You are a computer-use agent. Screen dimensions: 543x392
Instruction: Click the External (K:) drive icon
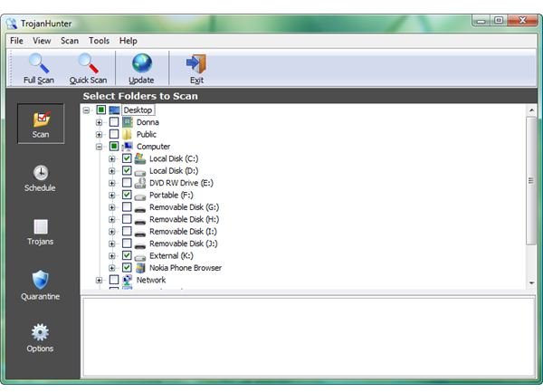click(140, 257)
